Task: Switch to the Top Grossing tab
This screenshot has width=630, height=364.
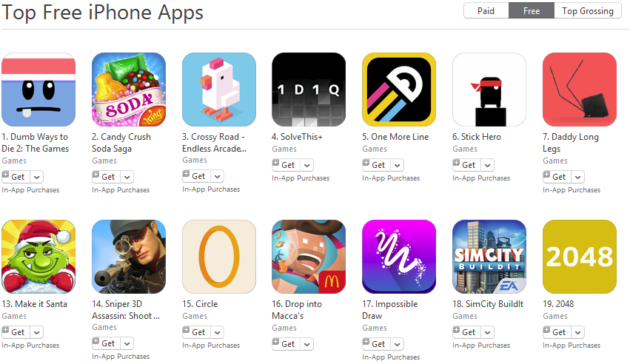Action: click(x=587, y=11)
